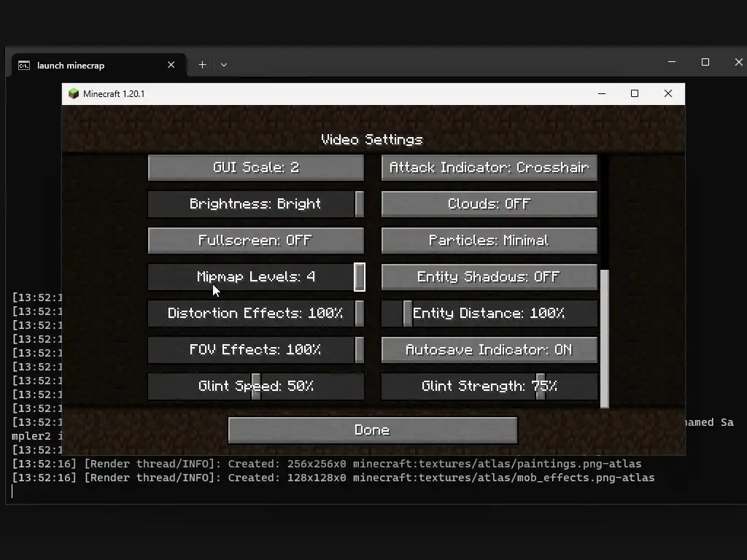Minimize the Minecraft 1.20.1 window
The height and width of the screenshot is (560, 747).
coord(602,94)
